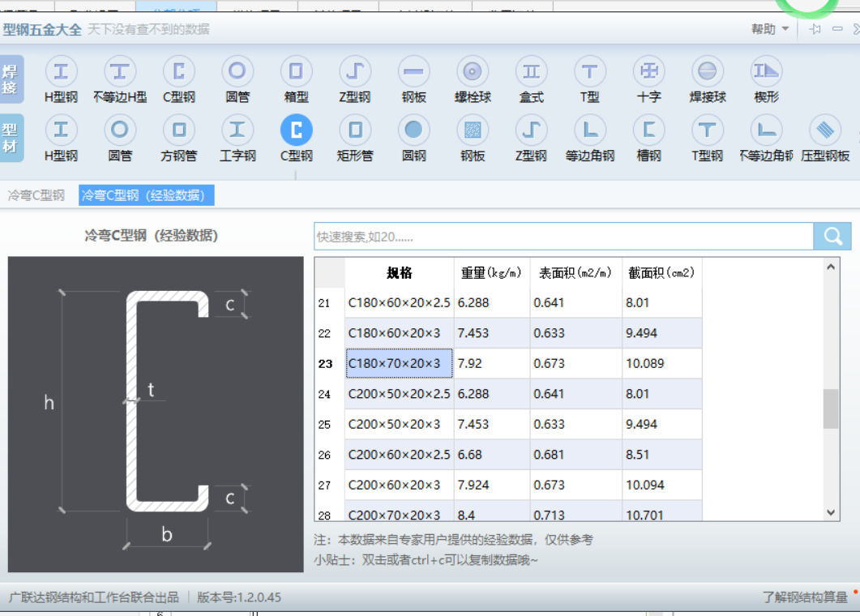Click scrollbar up arrow of table

tap(831, 267)
